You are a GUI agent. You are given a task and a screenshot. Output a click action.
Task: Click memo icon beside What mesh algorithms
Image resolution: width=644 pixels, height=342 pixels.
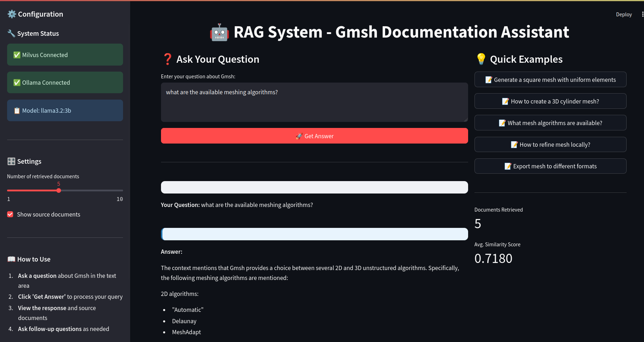(502, 123)
